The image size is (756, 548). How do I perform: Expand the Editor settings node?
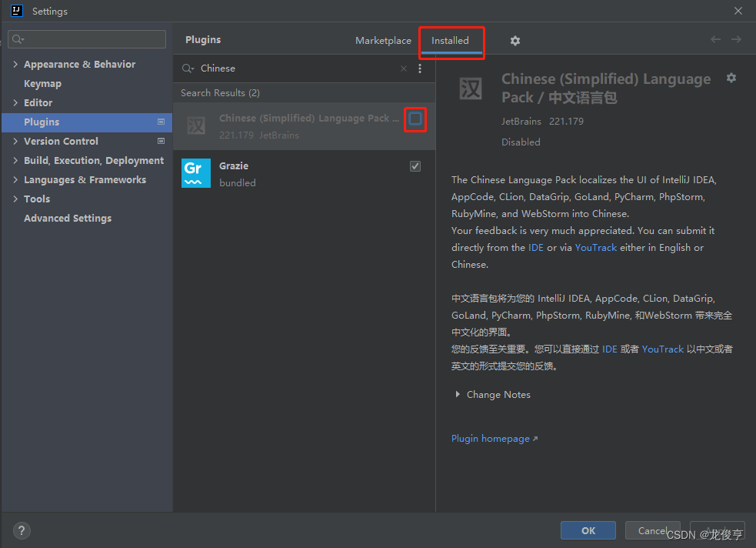[x=15, y=103]
